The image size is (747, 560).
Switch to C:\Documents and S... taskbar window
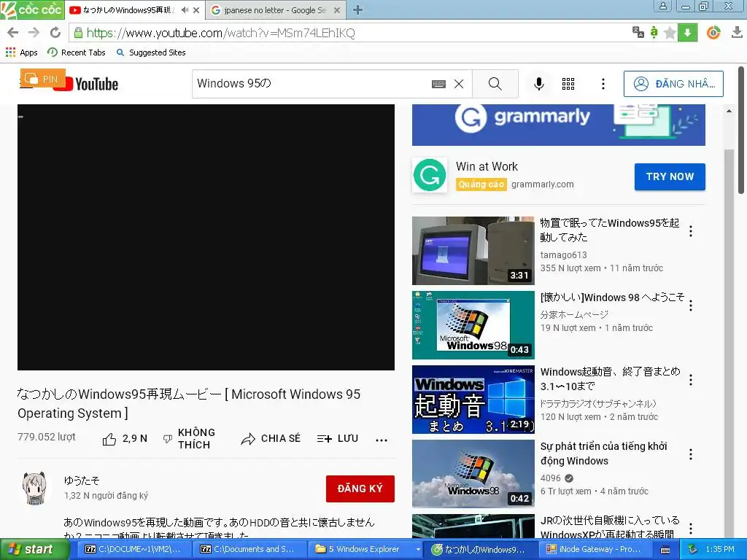(249, 549)
